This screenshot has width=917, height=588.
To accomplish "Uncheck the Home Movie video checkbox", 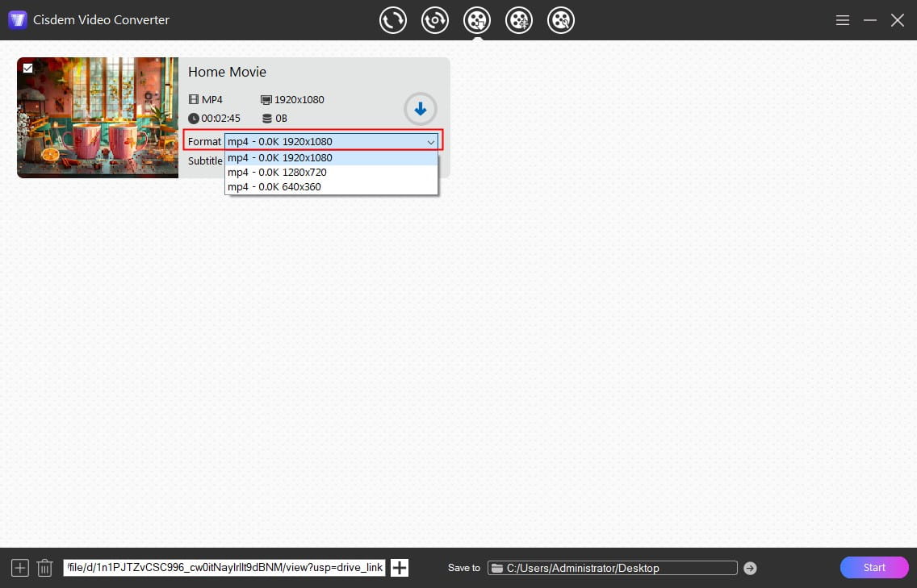I will click(x=27, y=68).
